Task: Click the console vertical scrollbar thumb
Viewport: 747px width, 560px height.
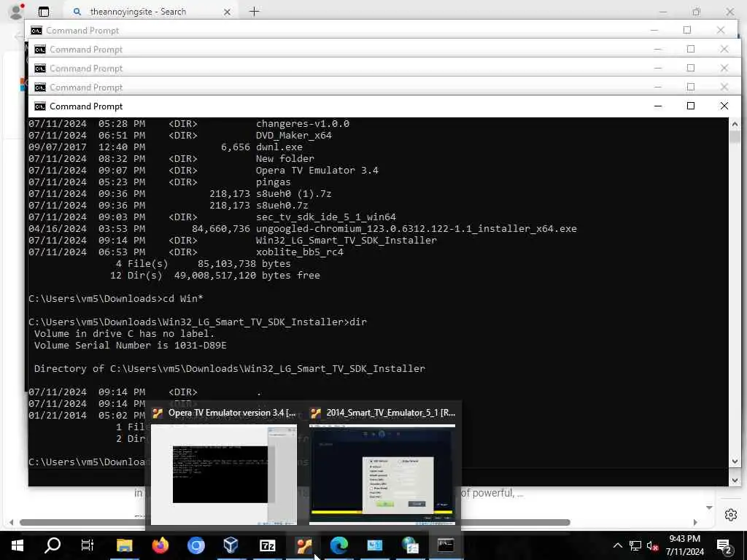Action: pyautogui.click(x=735, y=136)
